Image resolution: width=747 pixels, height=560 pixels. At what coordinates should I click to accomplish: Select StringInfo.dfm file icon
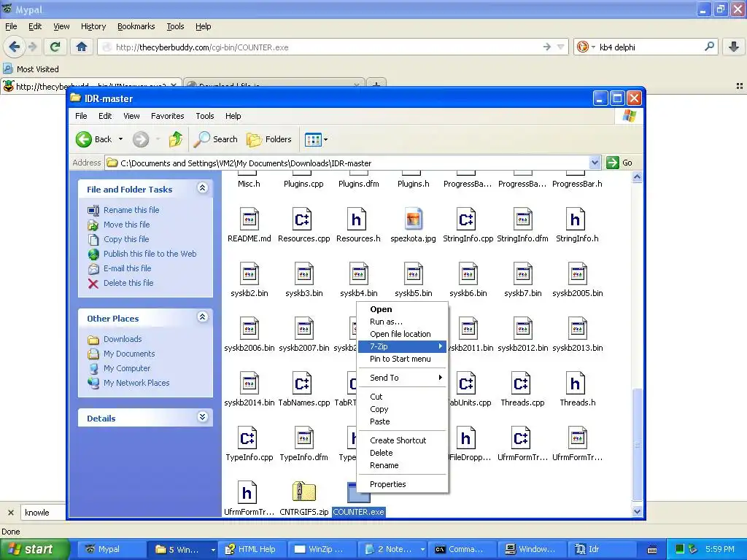[522, 219]
